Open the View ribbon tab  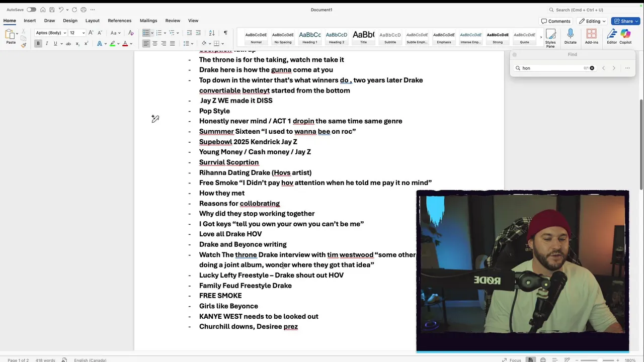tap(193, 21)
